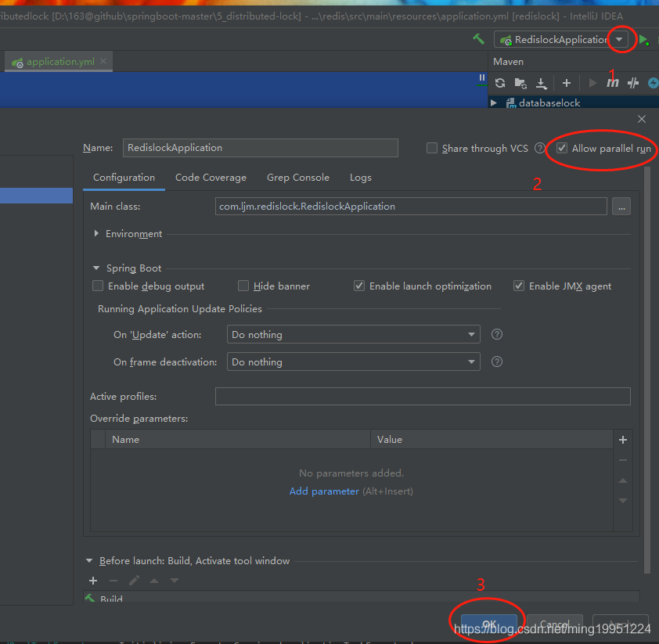Viewport: 659px width, 644px height.
Task: Check the Hide banner option
Action: click(x=244, y=286)
